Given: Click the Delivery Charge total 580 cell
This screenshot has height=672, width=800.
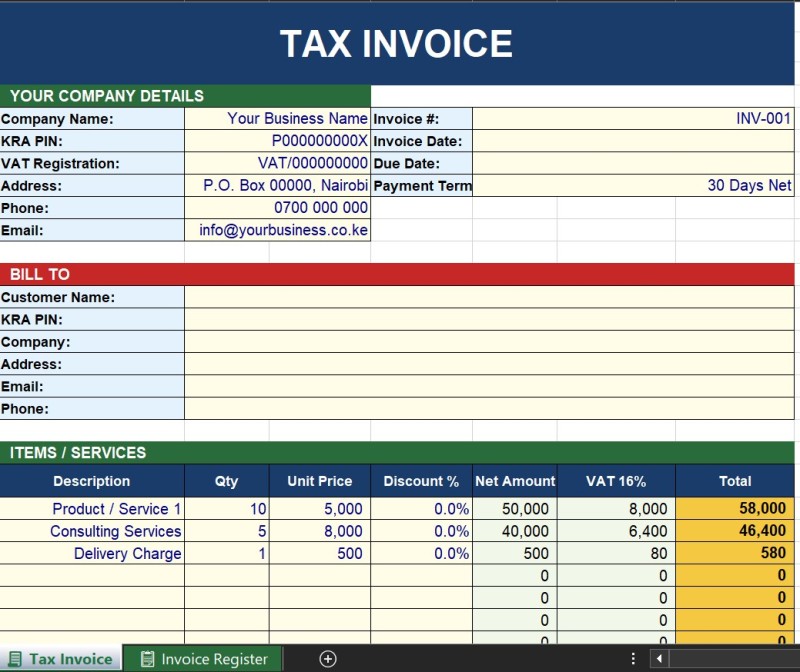Looking at the screenshot, I should tap(735, 553).
